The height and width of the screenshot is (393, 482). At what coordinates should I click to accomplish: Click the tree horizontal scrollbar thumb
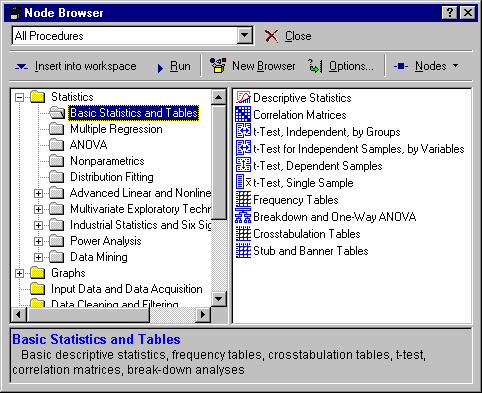tap(88, 314)
